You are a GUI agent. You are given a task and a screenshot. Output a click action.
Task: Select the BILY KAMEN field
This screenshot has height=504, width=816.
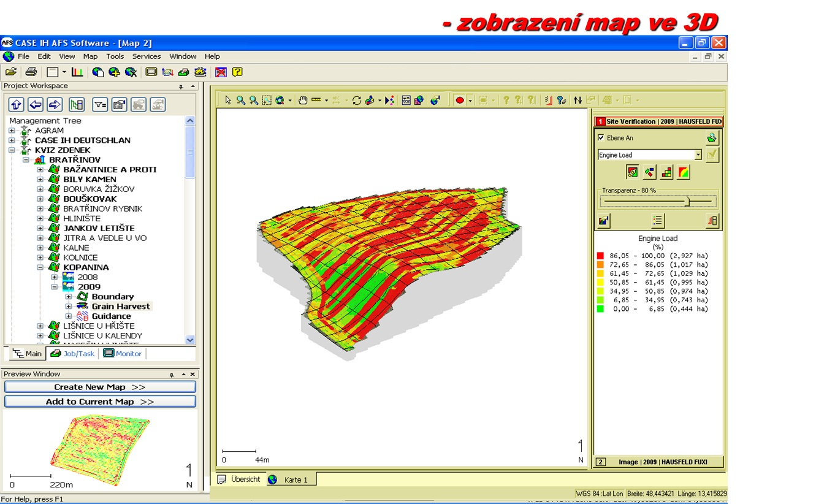tap(90, 180)
